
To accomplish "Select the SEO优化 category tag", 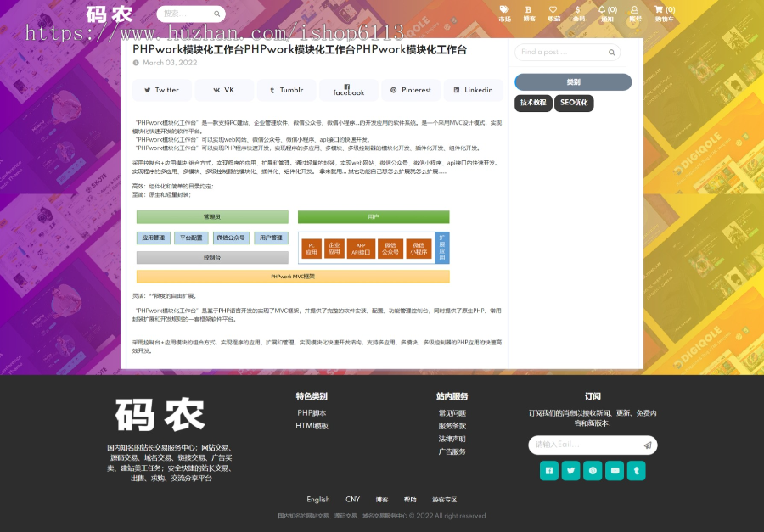I will 574,103.
